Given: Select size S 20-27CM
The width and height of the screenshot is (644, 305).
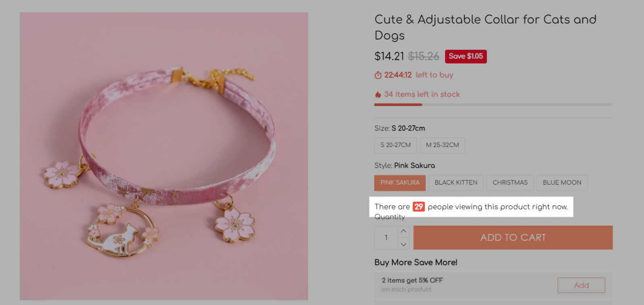Looking at the screenshot, I should (x=395, y=145).
